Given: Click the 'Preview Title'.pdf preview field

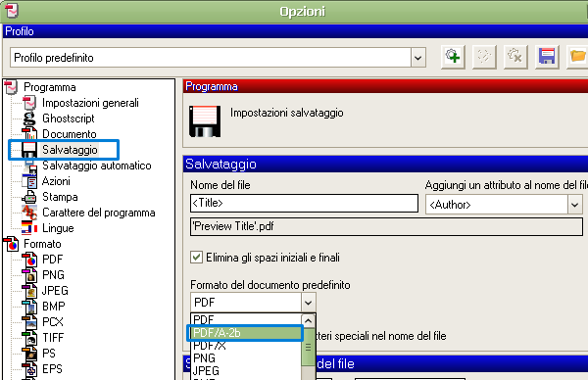Looking at the screenshot, I should pos(386,226).
